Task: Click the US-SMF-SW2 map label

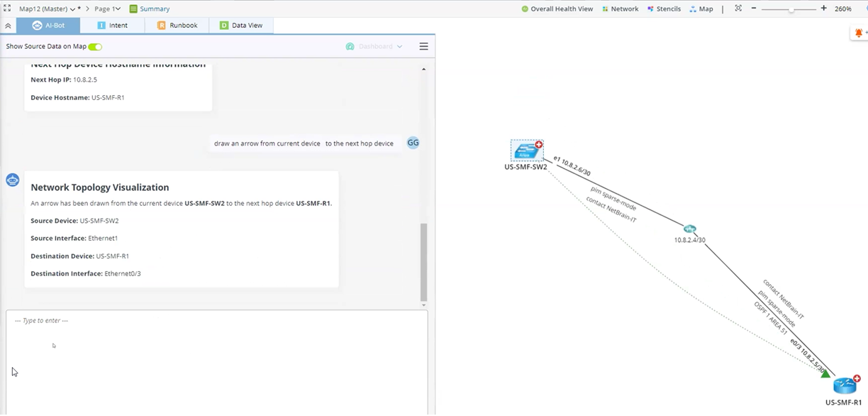Action: [525, 168]
